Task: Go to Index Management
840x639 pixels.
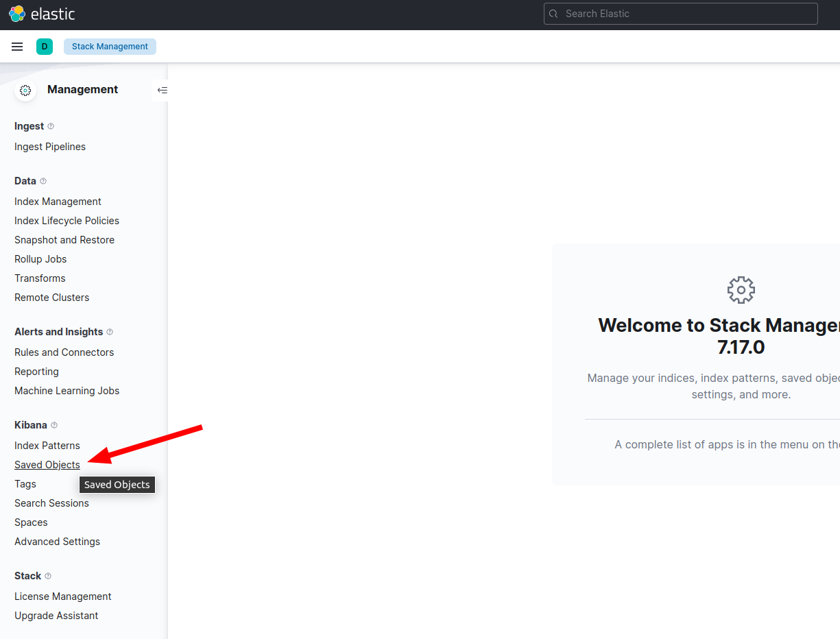Action: tap(58, 202)
